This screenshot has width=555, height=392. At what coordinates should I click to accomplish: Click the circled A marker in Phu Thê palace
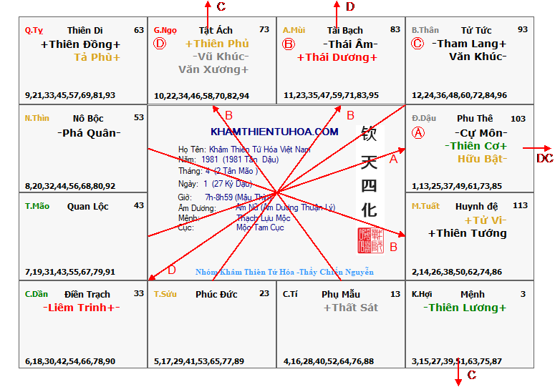(419, 133)
